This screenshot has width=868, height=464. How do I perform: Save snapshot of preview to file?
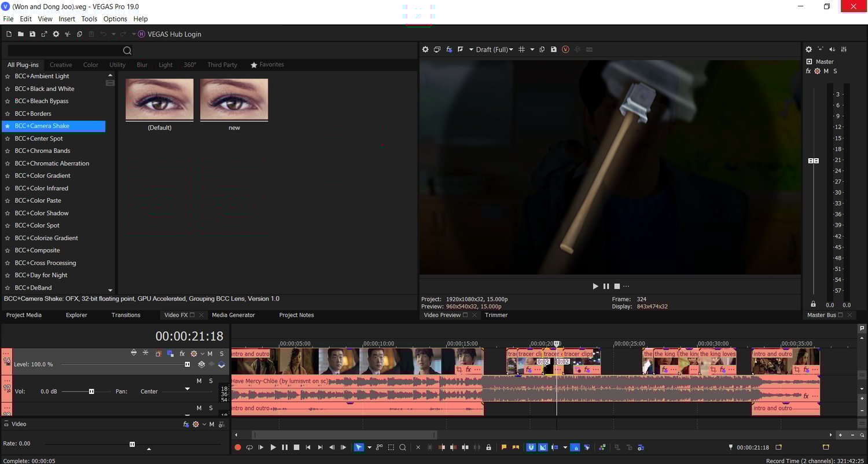(x=554, y=50)
